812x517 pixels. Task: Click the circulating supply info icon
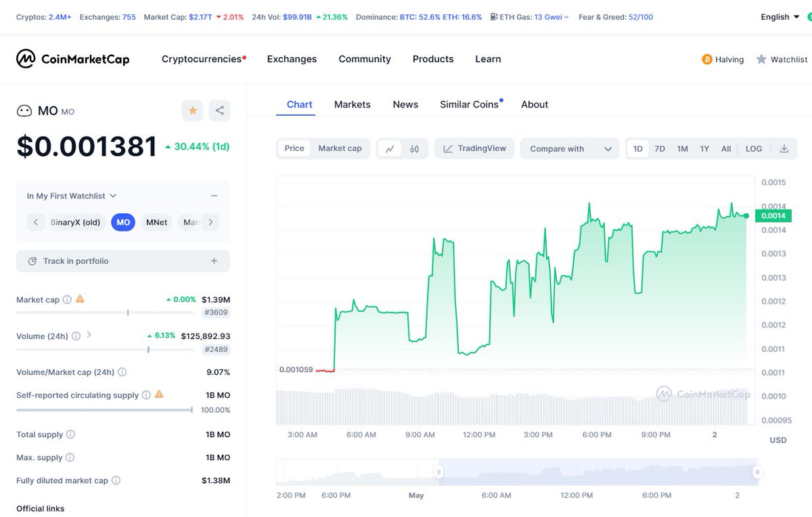(x=146, y=395)
